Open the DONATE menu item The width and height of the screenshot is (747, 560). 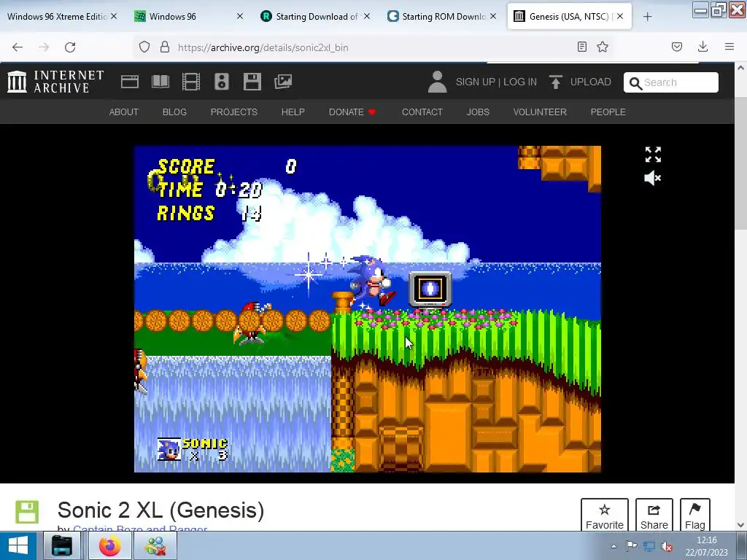[352, 112]
